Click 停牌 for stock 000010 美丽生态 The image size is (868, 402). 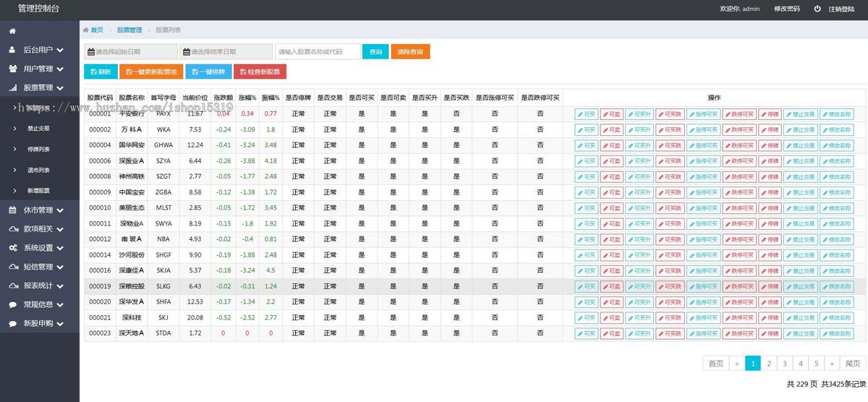click(770, 208)
